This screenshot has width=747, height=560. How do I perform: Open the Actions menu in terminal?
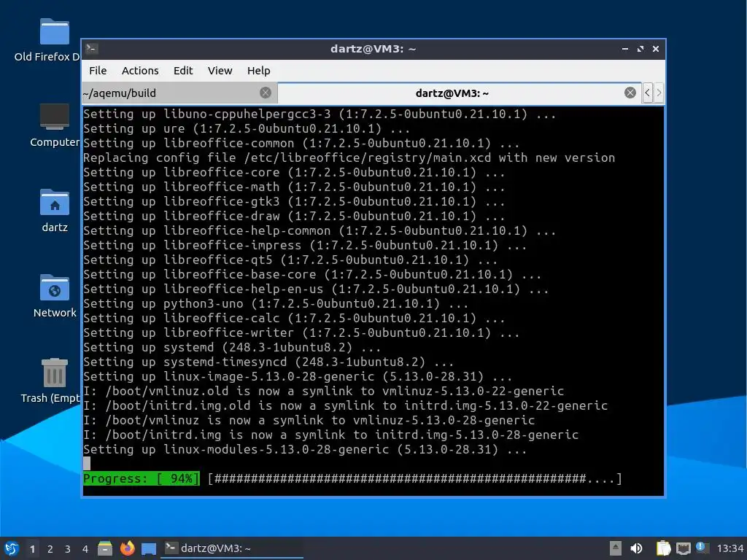140,71
